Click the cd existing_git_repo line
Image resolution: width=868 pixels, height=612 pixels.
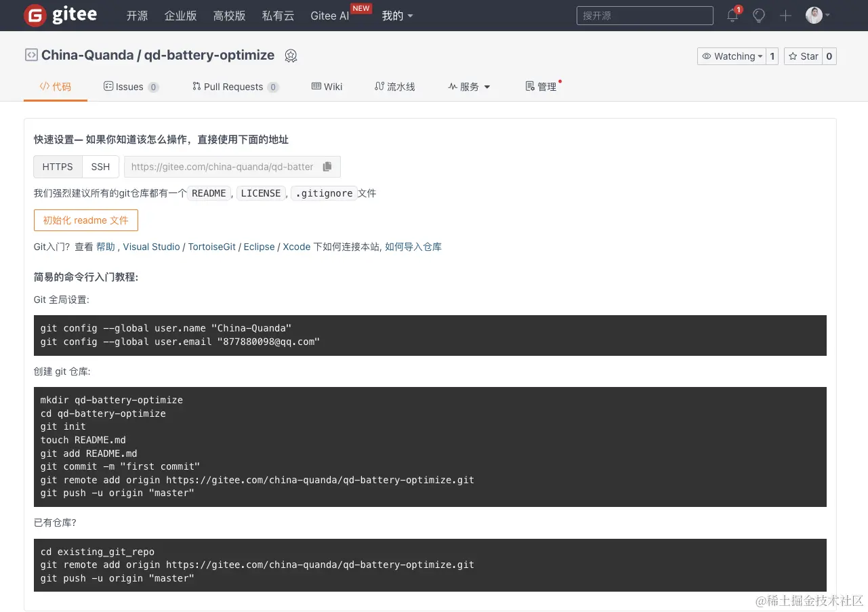coord(98,552)
